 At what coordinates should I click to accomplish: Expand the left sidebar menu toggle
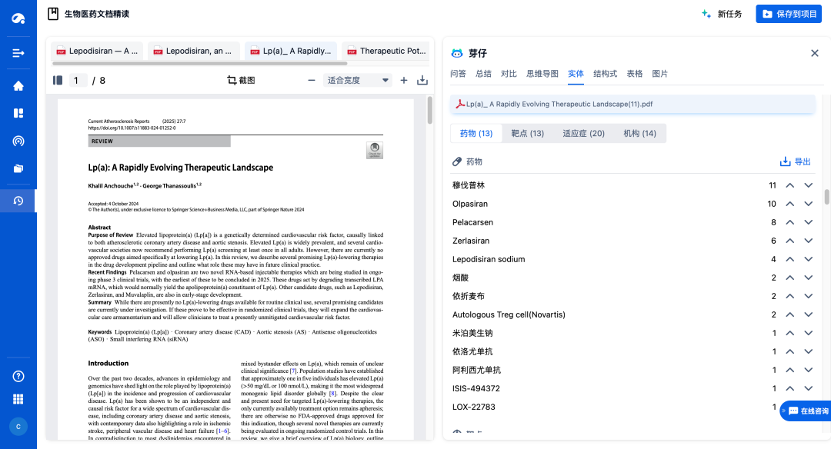point(18,52)
